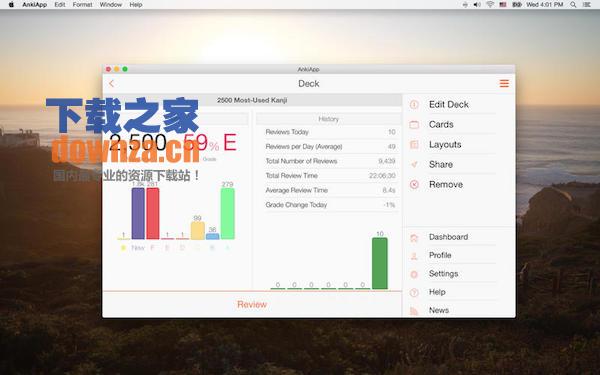
Task: Click the 'Average Review Time' row
Action: pos(331,190)
